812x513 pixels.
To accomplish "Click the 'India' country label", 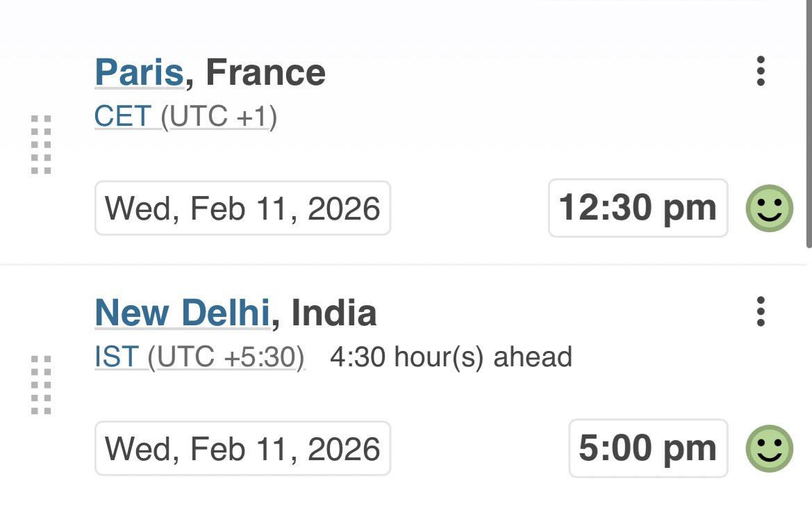I will click(333, 312).
